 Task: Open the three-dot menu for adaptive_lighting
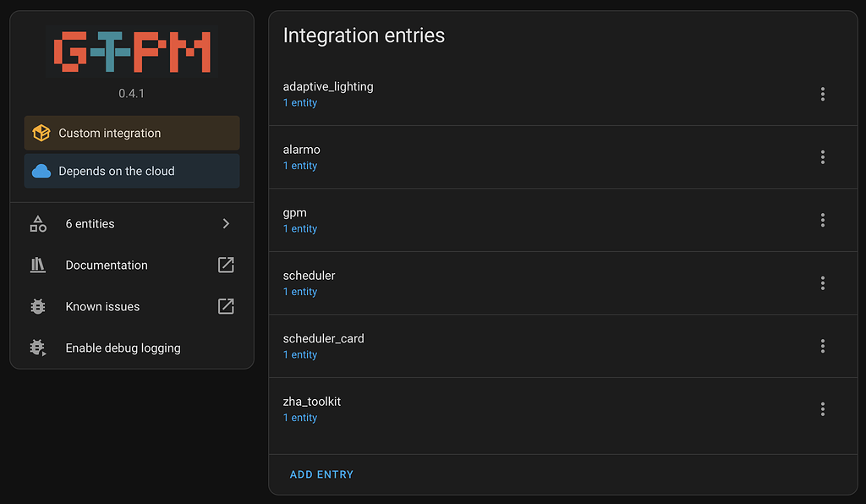(x=822, y=94)
